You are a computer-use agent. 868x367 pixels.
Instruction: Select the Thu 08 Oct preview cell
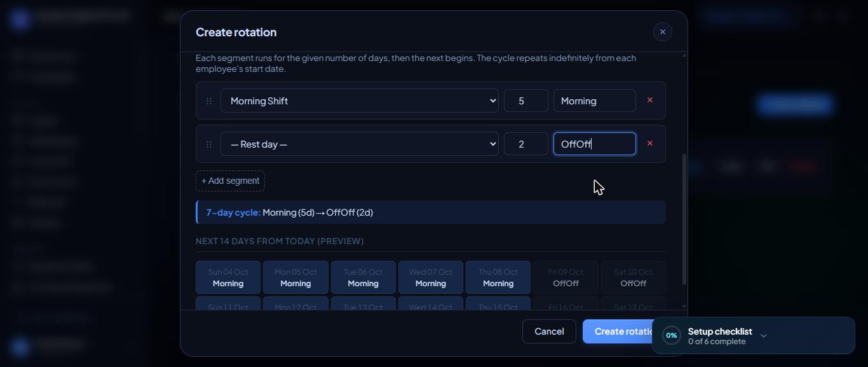[x=498, y=277]
